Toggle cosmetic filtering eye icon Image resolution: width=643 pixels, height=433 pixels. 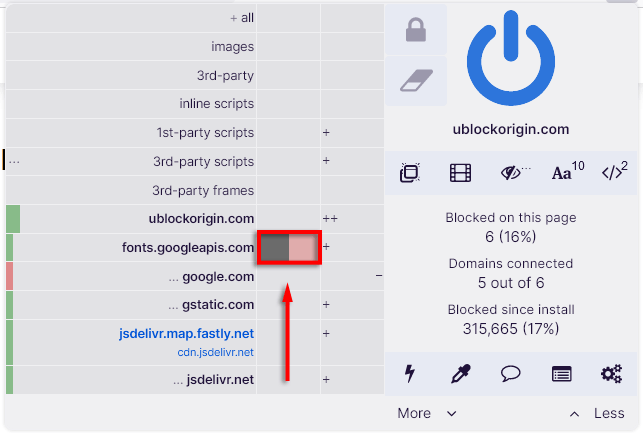tap(514, 173)
